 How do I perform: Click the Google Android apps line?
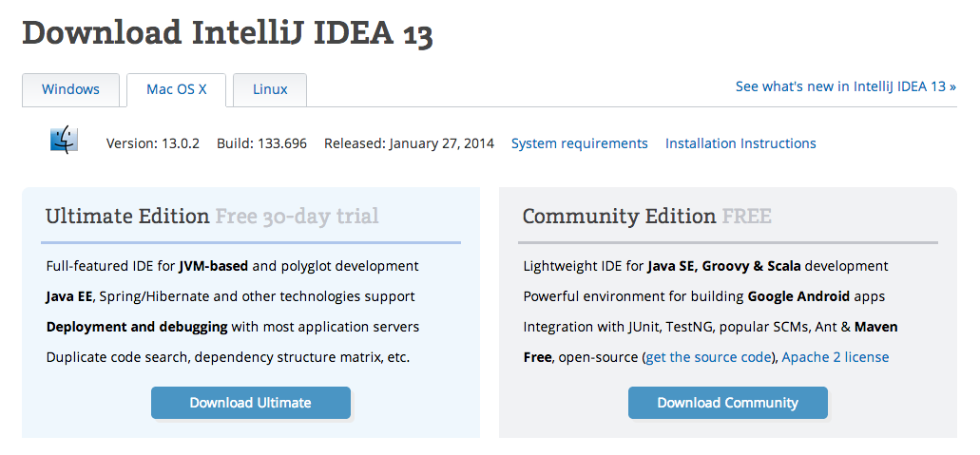pos(703,296)
